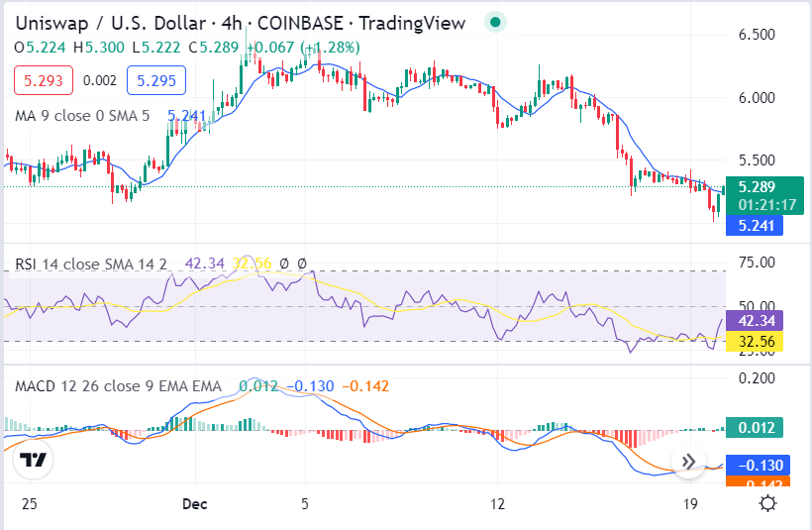Click the RSI value 42.34 in legend
This screenshot has width=812, height=530.
tap(205, 264)
